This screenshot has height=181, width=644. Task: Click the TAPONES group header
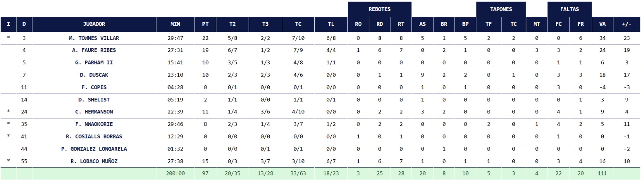tap(501, 9)
